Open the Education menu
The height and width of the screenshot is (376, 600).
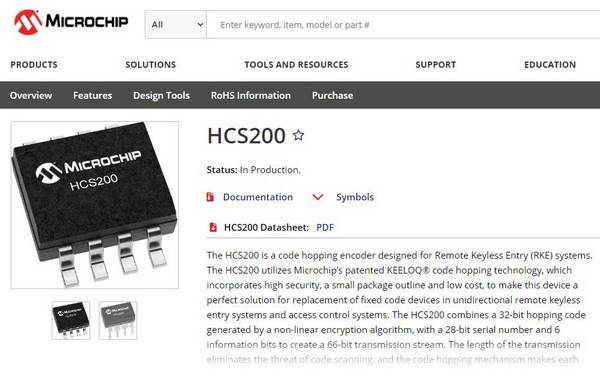pyautogui.click(x=550, y=65)
